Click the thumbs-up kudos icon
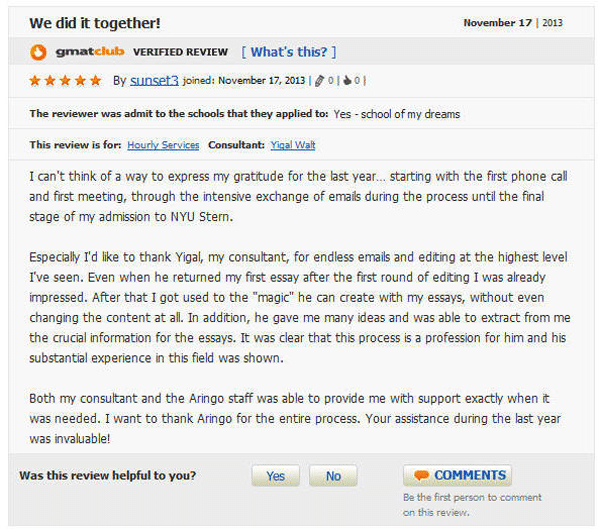The image size is (600, 529). pos(347,81)
